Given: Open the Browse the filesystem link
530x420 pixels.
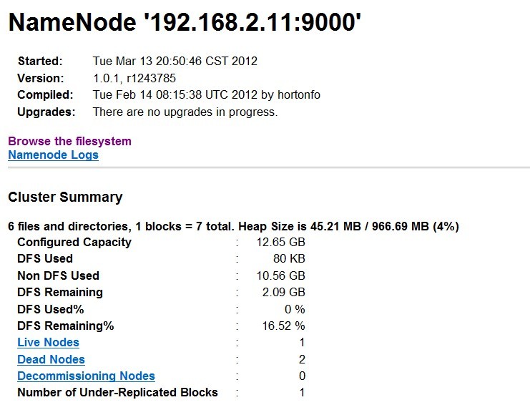Looking at the screenshot, I should tap(69, 141).
